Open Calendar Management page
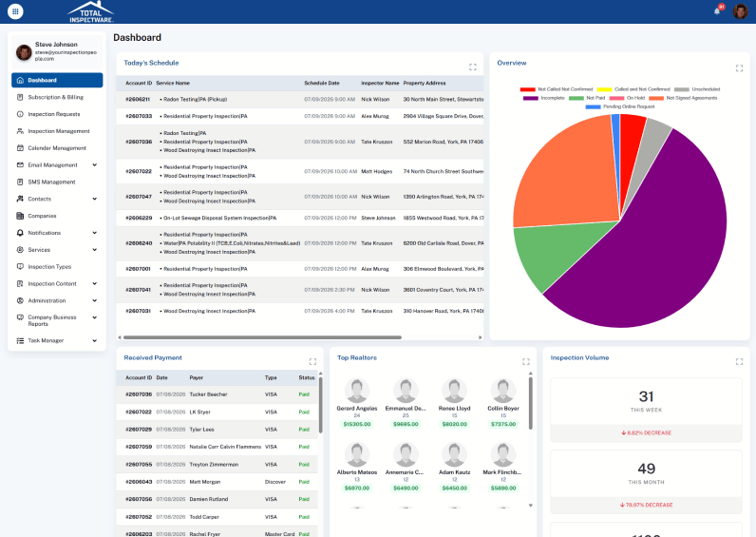Image resolution: width=756 pixels, height=537 pixels. click(57, 148)
